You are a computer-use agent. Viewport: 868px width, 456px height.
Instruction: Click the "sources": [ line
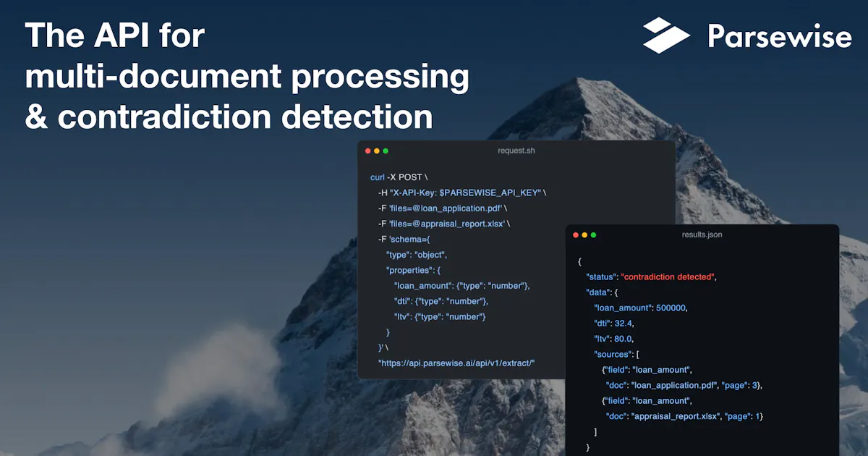[x=617, y=354]
